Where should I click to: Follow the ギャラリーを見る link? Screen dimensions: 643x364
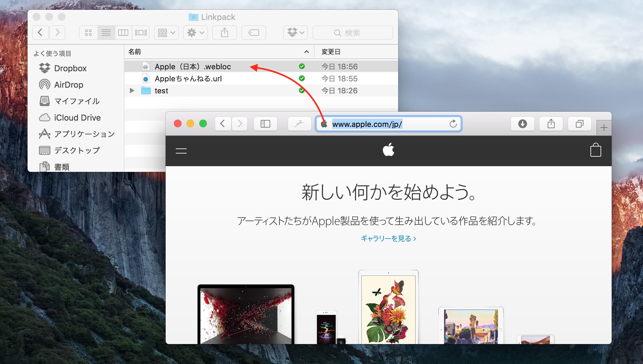point(388,239)
